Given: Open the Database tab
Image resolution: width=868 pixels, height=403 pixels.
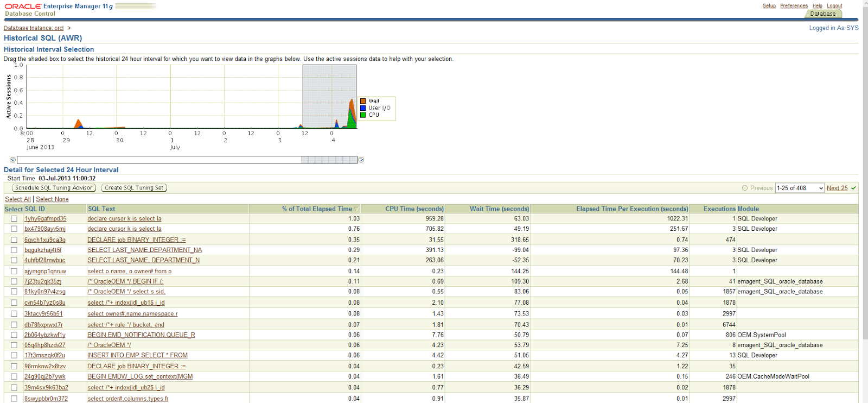Looking at the screenshot, I should click(823, 14).
